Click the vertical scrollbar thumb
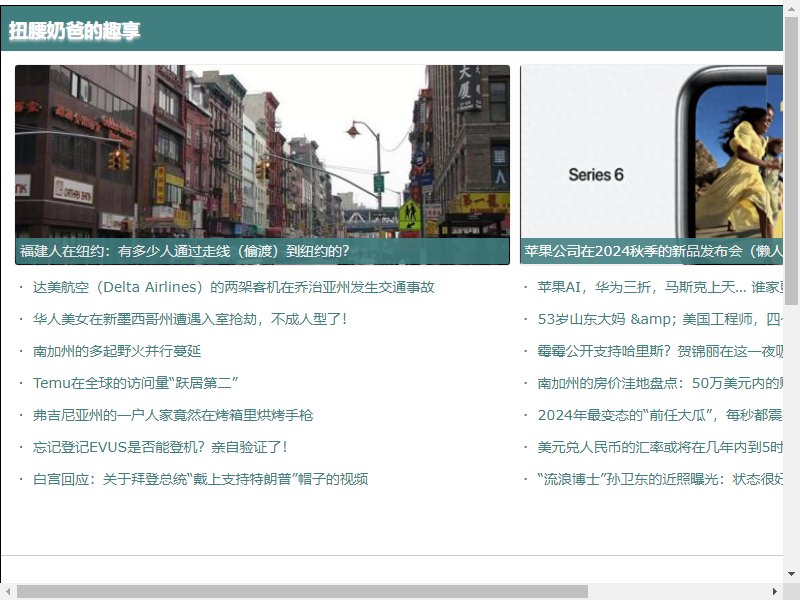The height and width of the screenshot is (600, 800). click(x=791, y=160)
